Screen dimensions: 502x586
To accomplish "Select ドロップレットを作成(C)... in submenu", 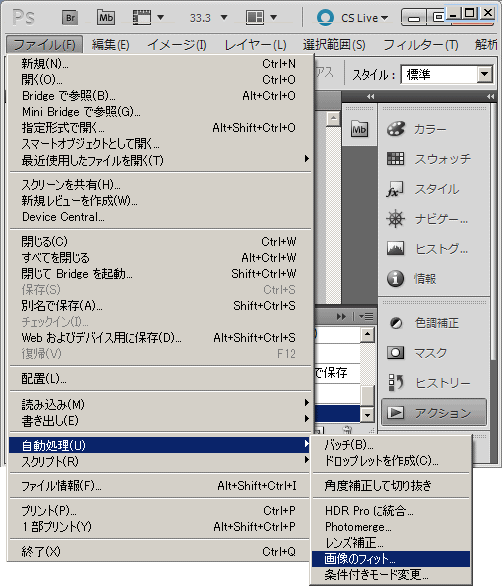I will pyautogui.click(x=391, y=460).
